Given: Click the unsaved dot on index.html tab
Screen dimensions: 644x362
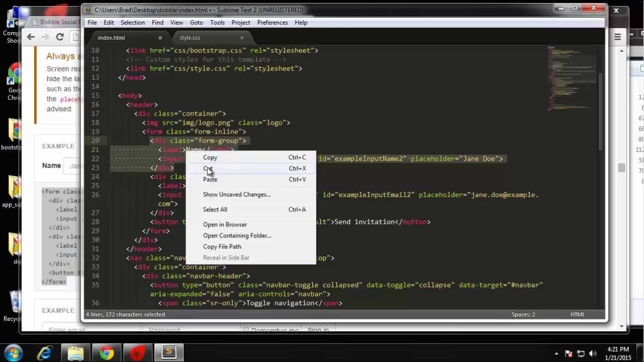Looking at the screenshot, I should pos(160,38).
